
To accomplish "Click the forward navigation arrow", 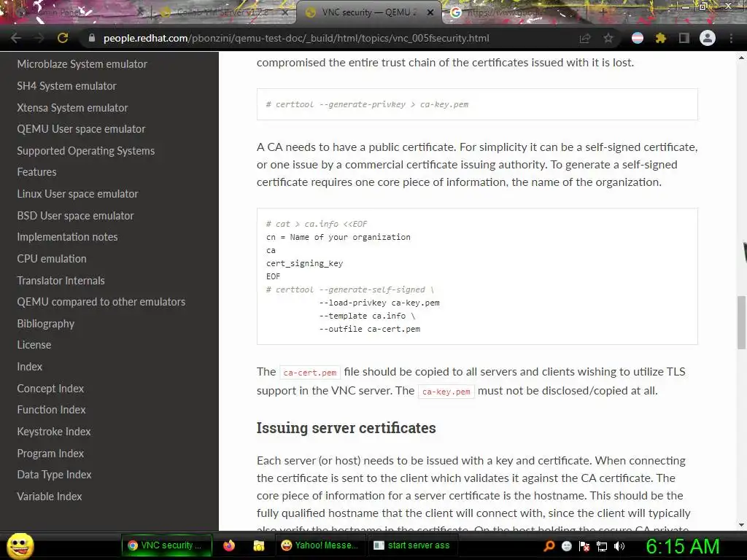I will click(x=39, y=38).
